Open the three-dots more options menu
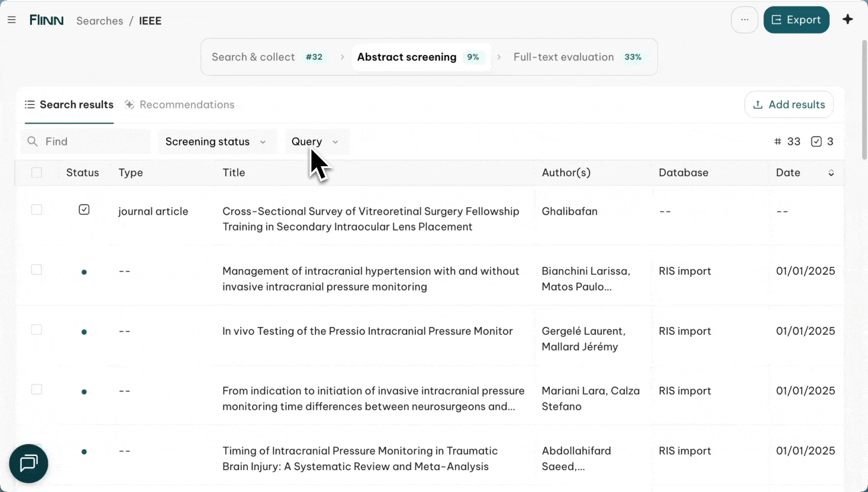868x492 pixels. point(744,20)
